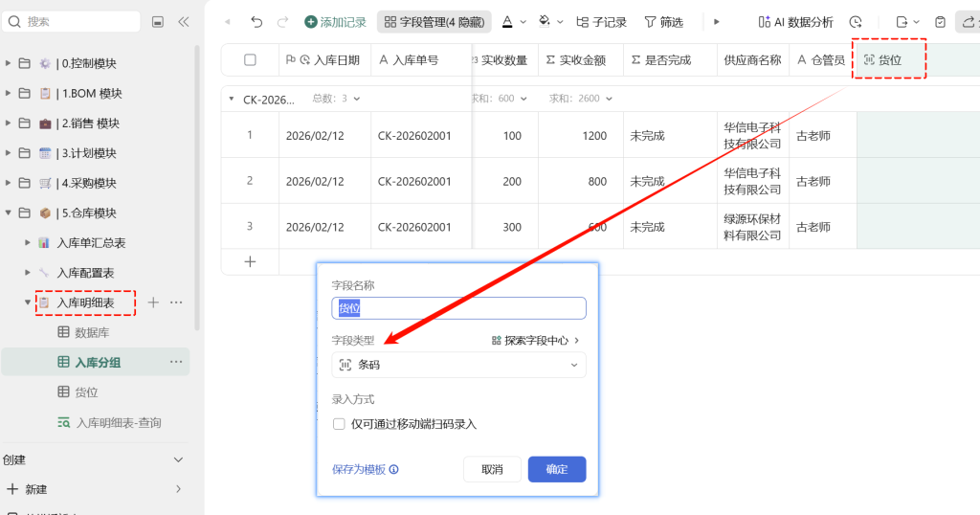Click the plus icon next to 入库明细表
The height and width of the screenshot is (515, 980).
click(153, 302)
